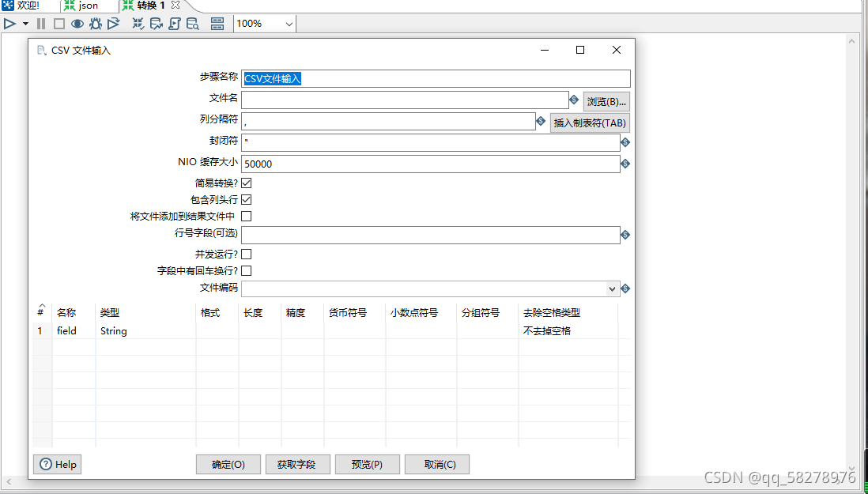Screen dimensions: 868x494
Task: Insert variable into NIO 缓存大小 field
Action: [x=625, y=164]
